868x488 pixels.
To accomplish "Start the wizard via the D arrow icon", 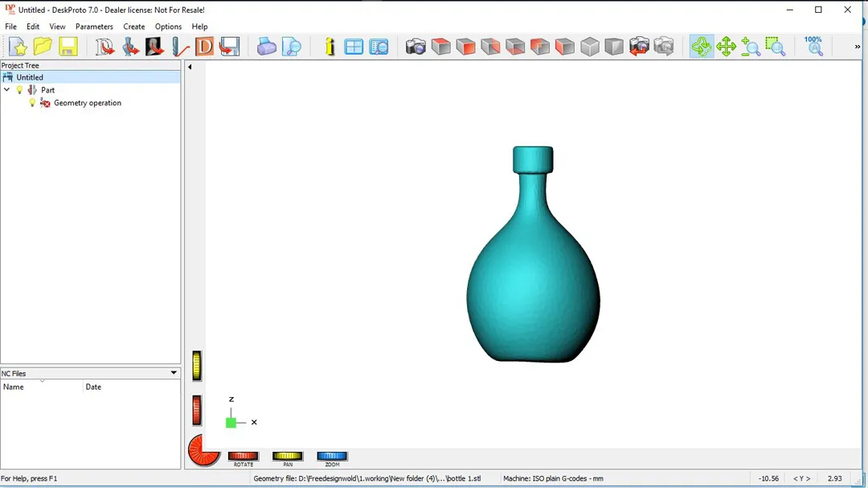I will pyautogui.click(x=104, y=47).
